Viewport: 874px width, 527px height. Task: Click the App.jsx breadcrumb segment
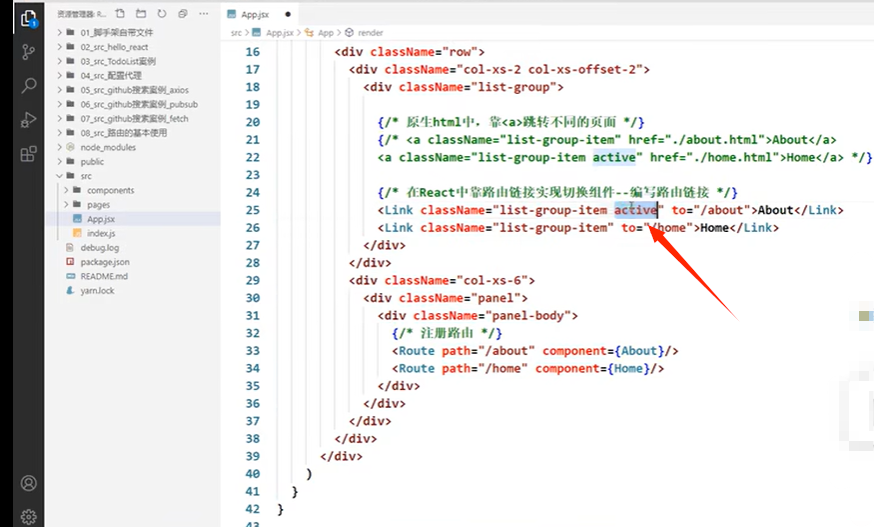click(x=280, y=33)
